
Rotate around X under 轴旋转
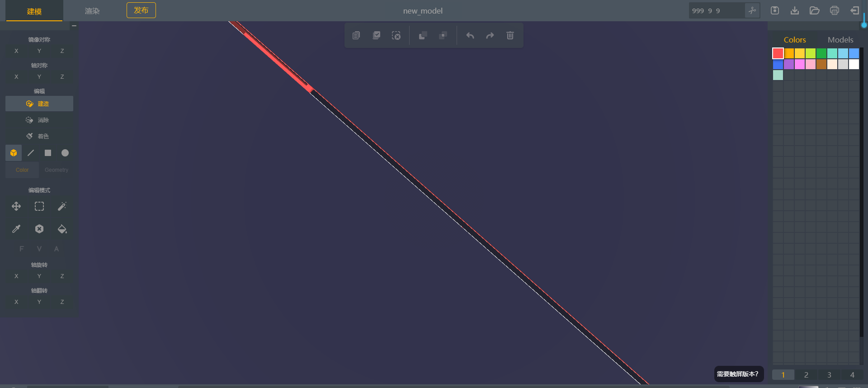point(16,276)
